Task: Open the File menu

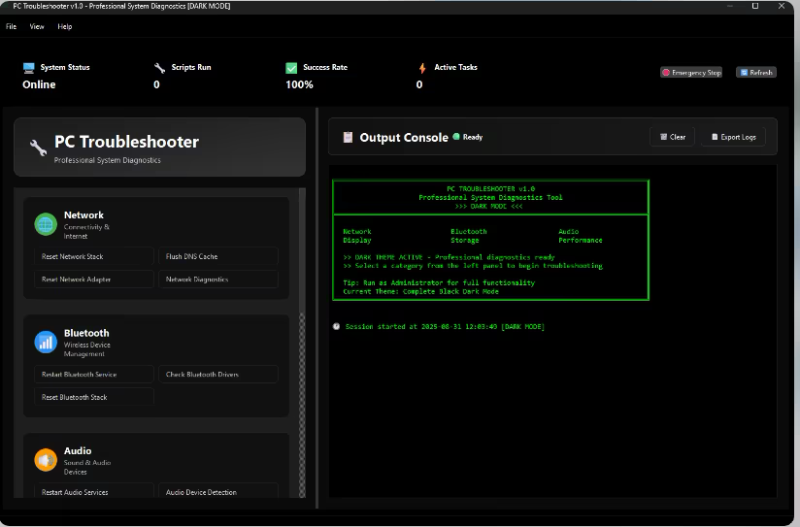Action: coord(11,26)
